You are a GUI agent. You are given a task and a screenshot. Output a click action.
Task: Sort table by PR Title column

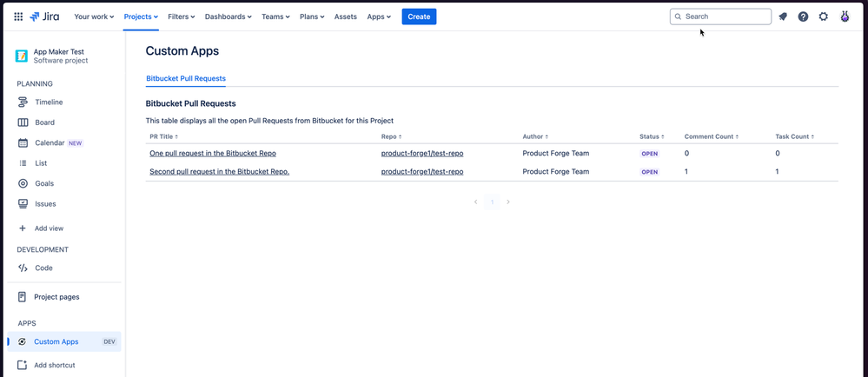tap(164, 136)
